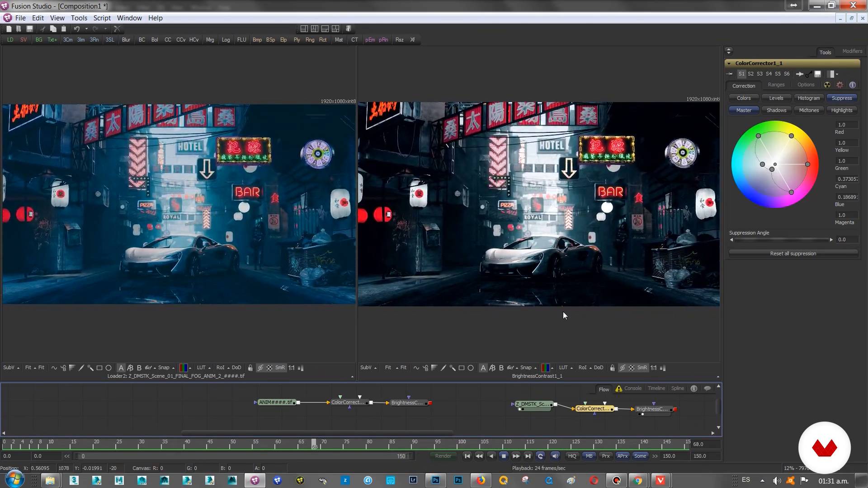The image size is (868, 488).
Task: Open SubV dropdown in left viewer
Action: pos(11,368)
